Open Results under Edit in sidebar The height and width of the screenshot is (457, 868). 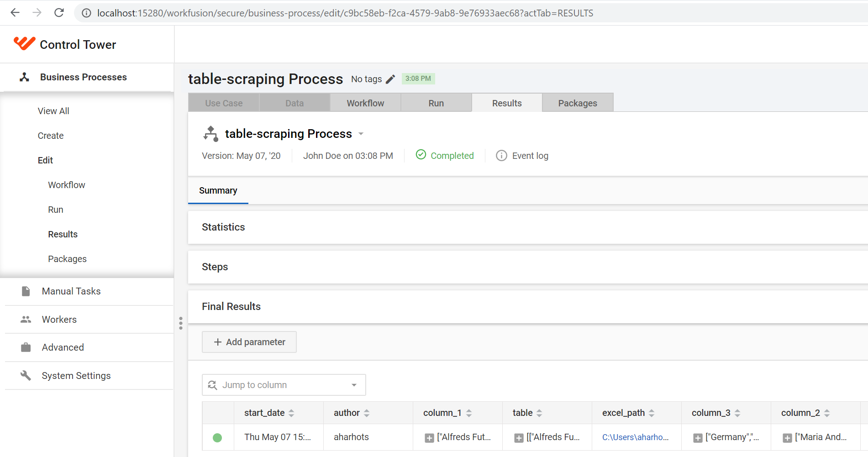pyautogui.click(x=63, y=234)
